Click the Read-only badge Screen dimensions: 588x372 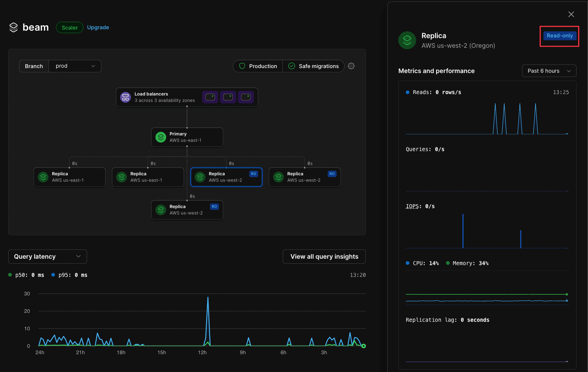pos(559,36)
